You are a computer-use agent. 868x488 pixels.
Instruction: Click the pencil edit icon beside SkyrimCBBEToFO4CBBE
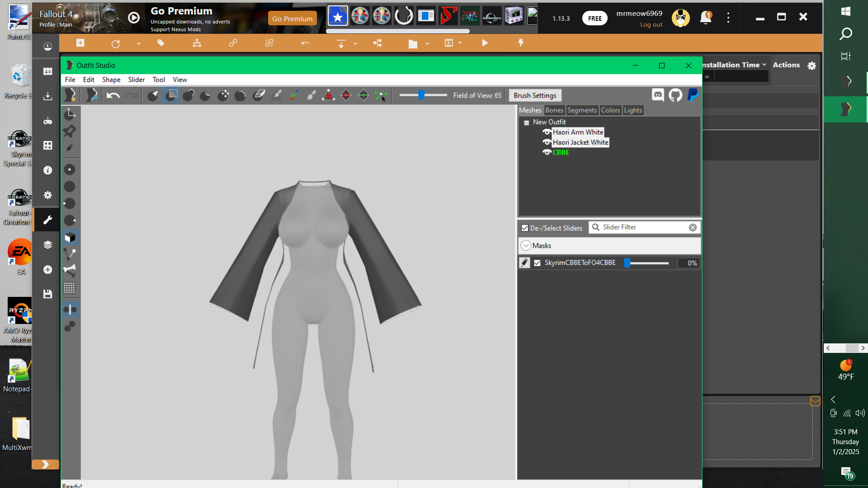tap(524, 263)
